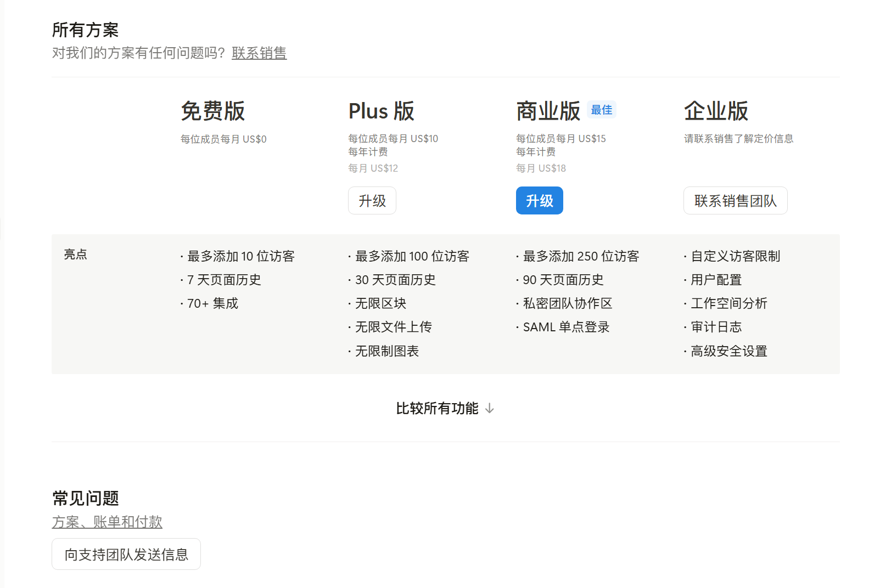Click 向支持团队发送信息 button
Image resolution: width=880 pixels, height=588 pixels.
[126, 554]
